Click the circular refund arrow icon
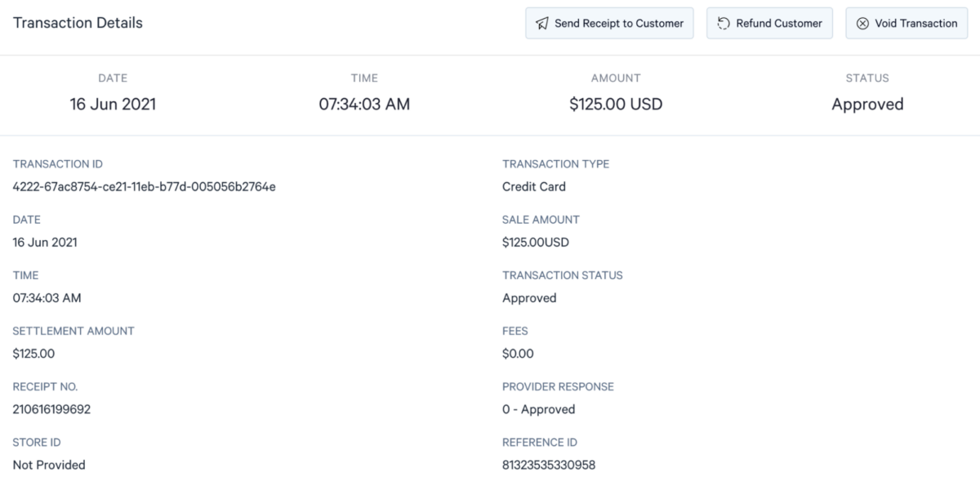Image resolution: width=980 pixels, height=490 pixels. tap(724, 23)
